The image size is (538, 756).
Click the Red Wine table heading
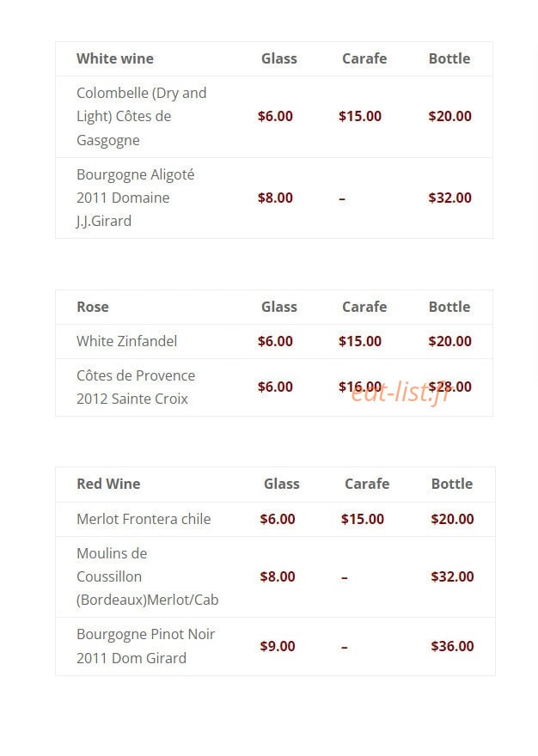(x=108, y=484)
